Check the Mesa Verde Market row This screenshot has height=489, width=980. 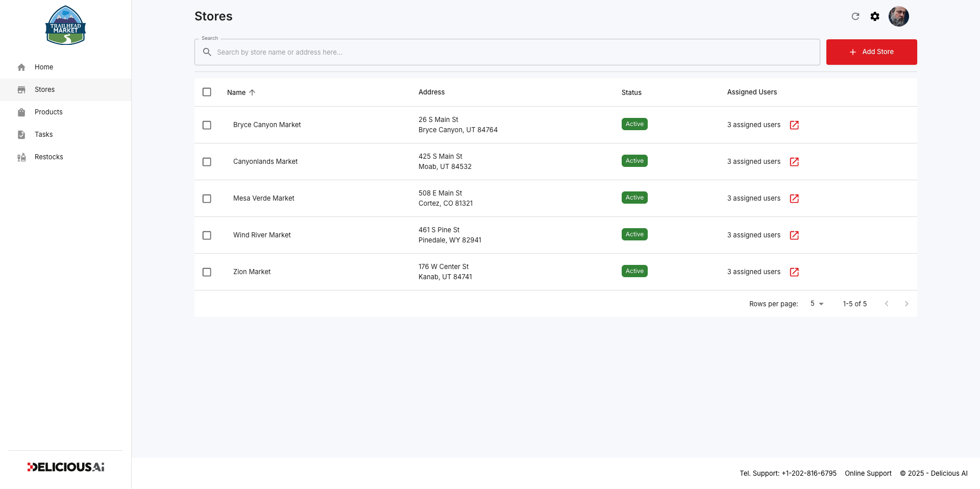pyautogui.click(x=207, y=199)
